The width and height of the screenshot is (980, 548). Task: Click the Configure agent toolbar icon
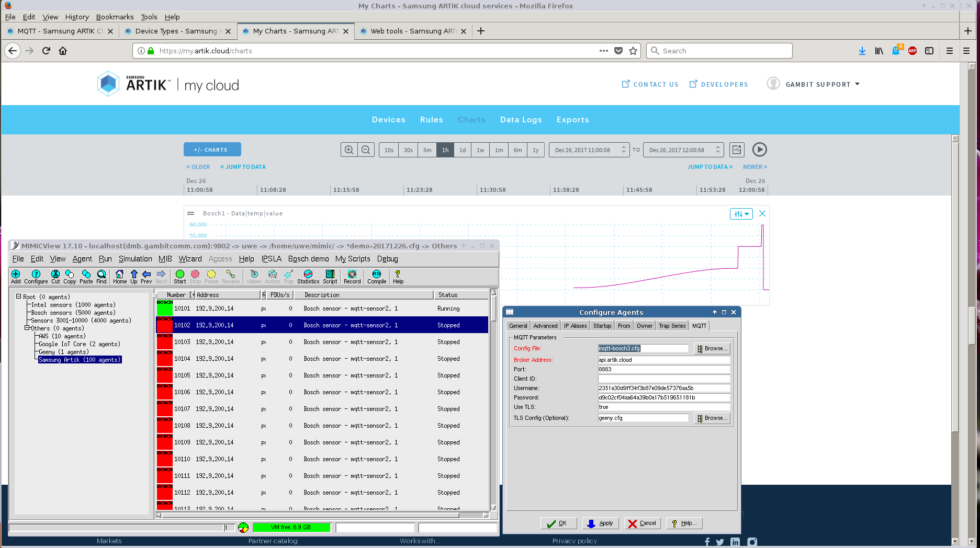[36, 277]
